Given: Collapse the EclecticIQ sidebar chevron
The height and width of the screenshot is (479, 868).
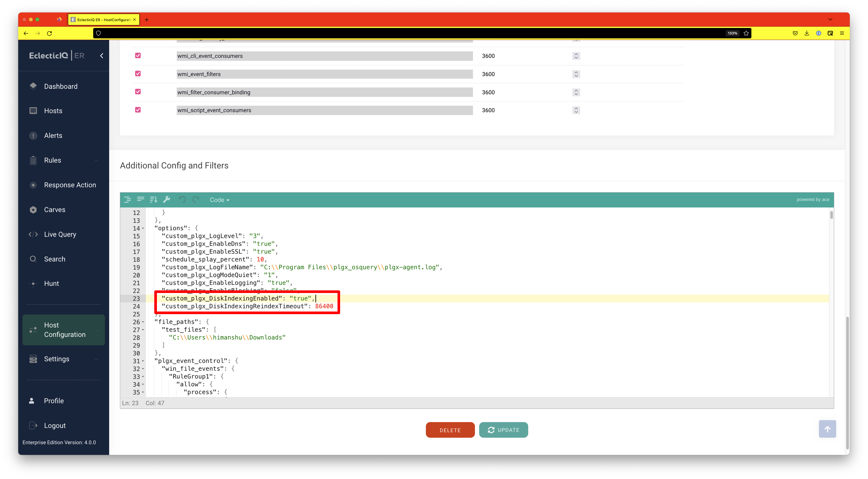Looking at the screenshot, I should point(101,56).
